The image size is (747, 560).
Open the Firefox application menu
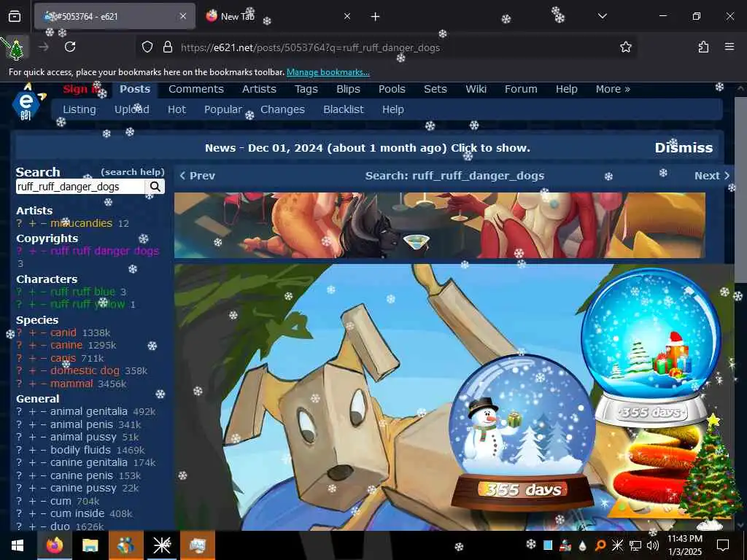[729, 47]
